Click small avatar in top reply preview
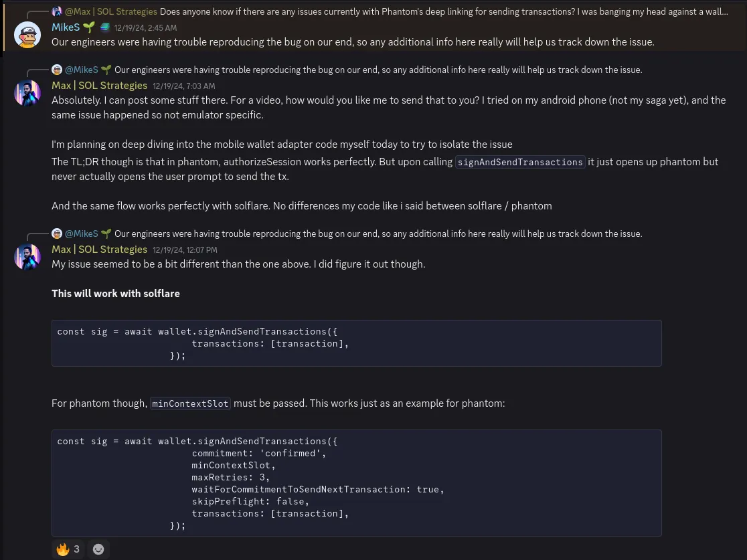747x560 pixels. 57,11
